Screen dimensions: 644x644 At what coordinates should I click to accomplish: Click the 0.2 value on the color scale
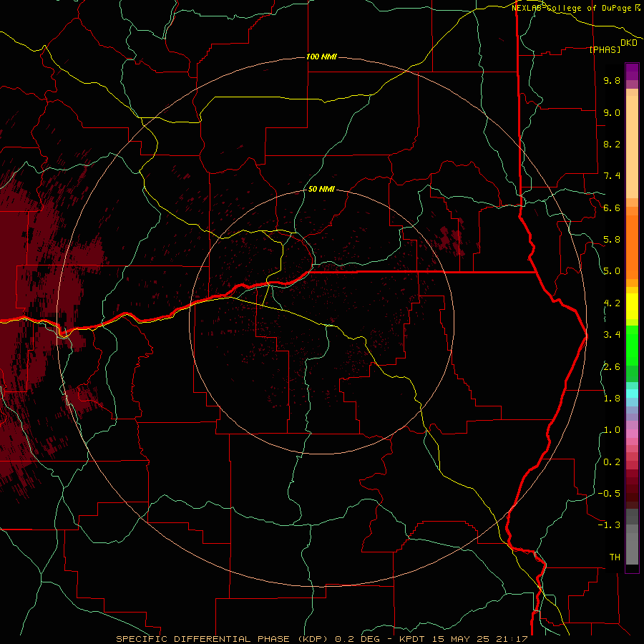(x=612, y=462)
